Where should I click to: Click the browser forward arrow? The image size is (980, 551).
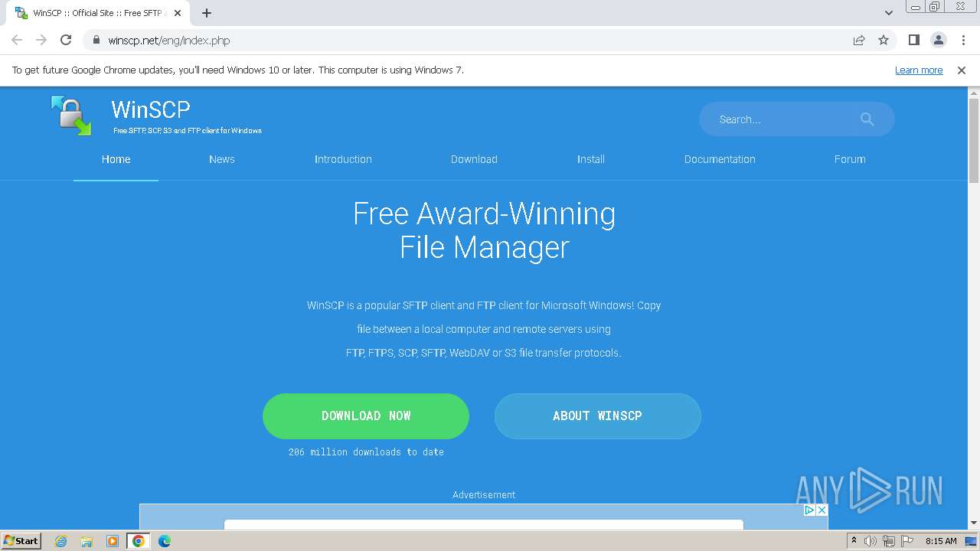pyautogui.click(x=41, y=41)
